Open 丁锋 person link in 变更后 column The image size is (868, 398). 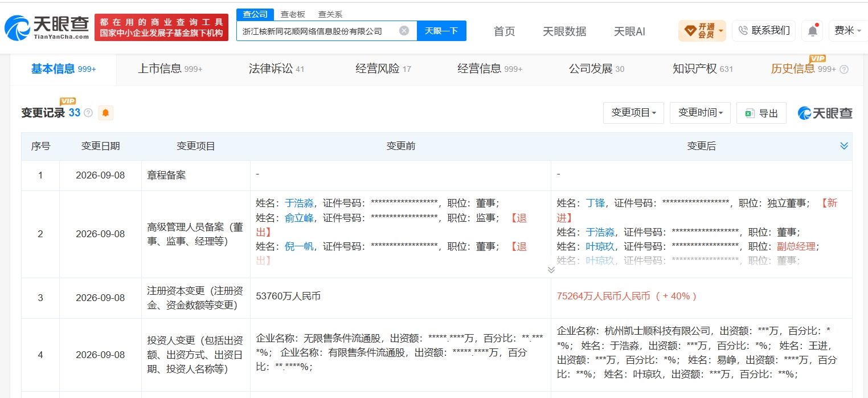595,203
